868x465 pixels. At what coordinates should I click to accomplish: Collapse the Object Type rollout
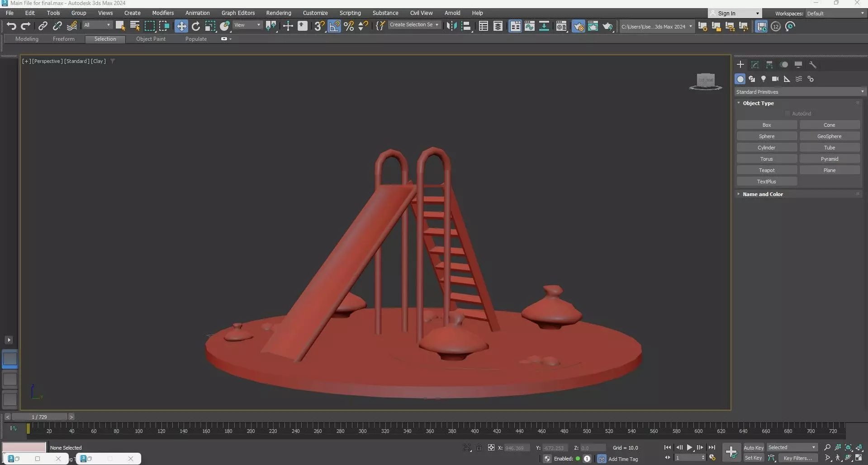758,103
